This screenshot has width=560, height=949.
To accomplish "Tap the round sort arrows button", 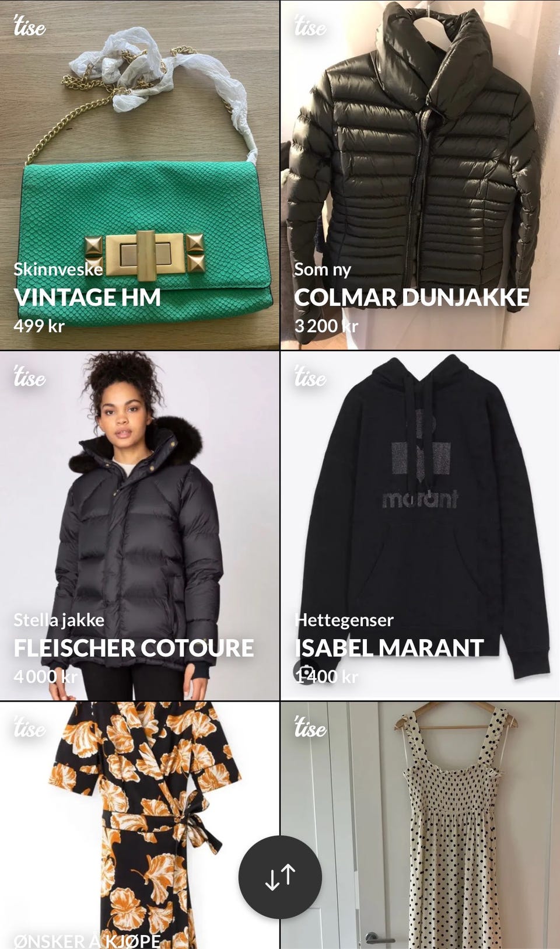I will (x=280, y=877).
